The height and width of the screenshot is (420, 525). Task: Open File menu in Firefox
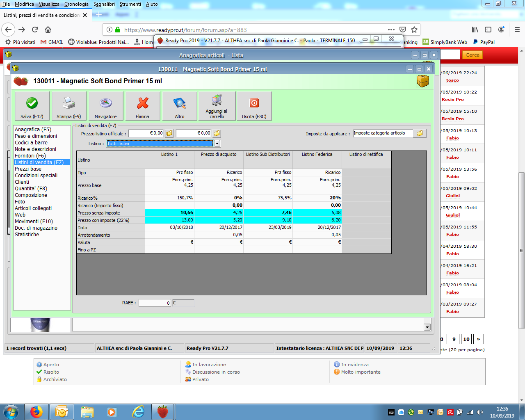pyautogui.click(x=6, y=4)
